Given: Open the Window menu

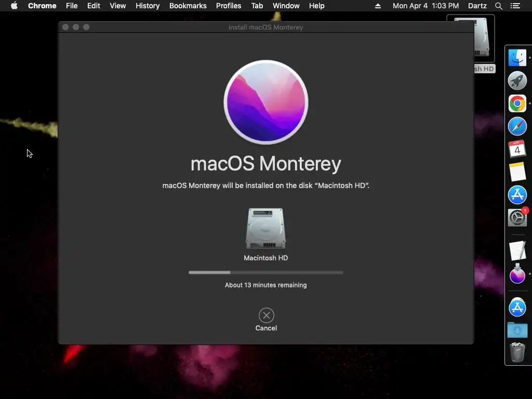Looking at the screenshot, I should 286,6.
